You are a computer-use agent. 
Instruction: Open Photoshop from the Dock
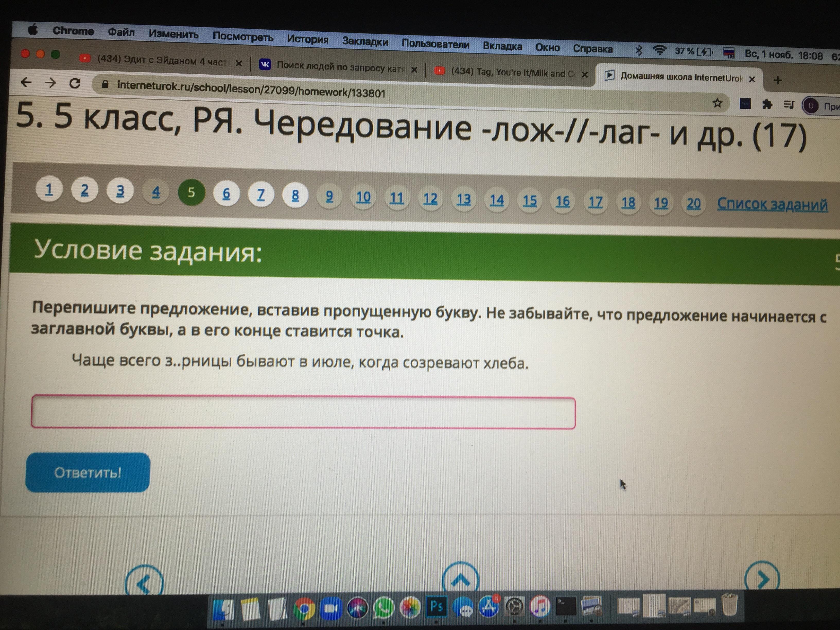coord(436,607)
